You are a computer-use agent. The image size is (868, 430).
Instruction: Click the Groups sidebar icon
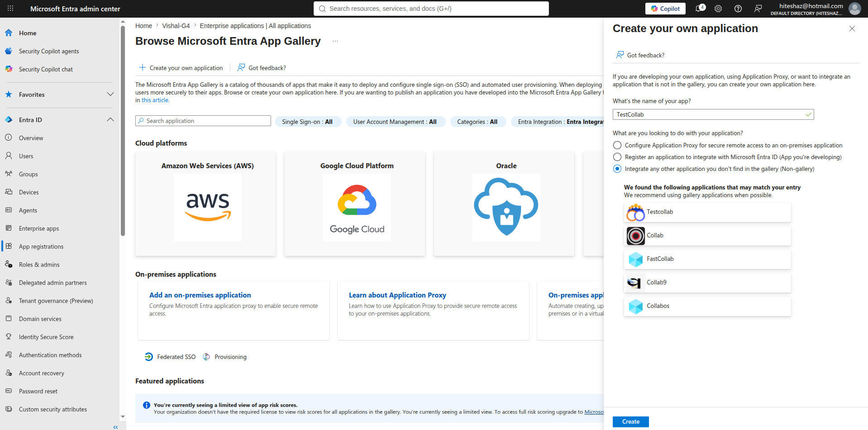9,174
